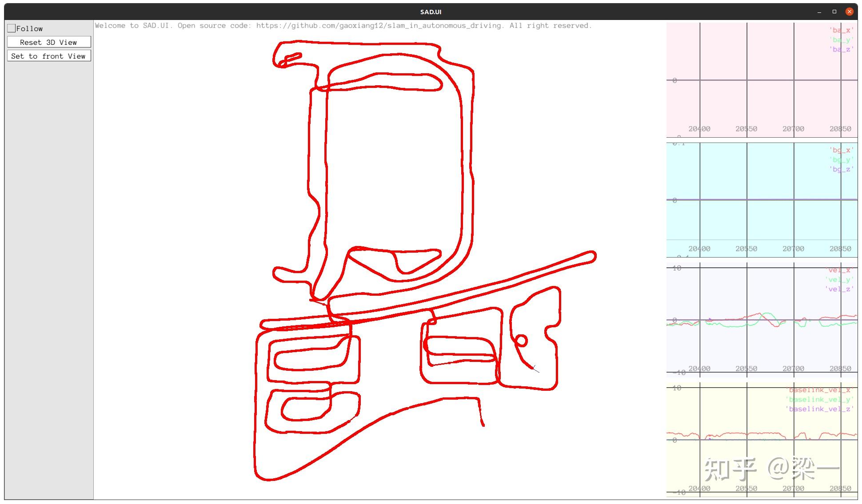The height and width of the screenshot is (504, 862).
Task: Close the SAD.UI window
Action: click(x=849, y=12)
